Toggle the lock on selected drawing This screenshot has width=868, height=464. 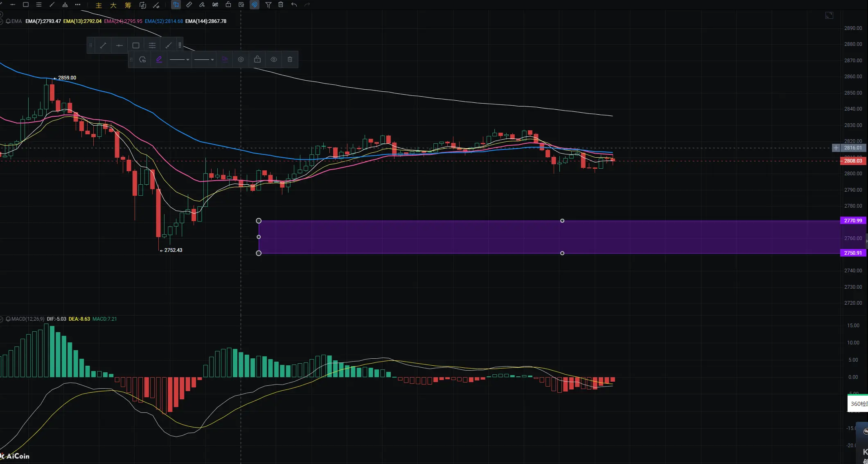(x=257, y=59)
